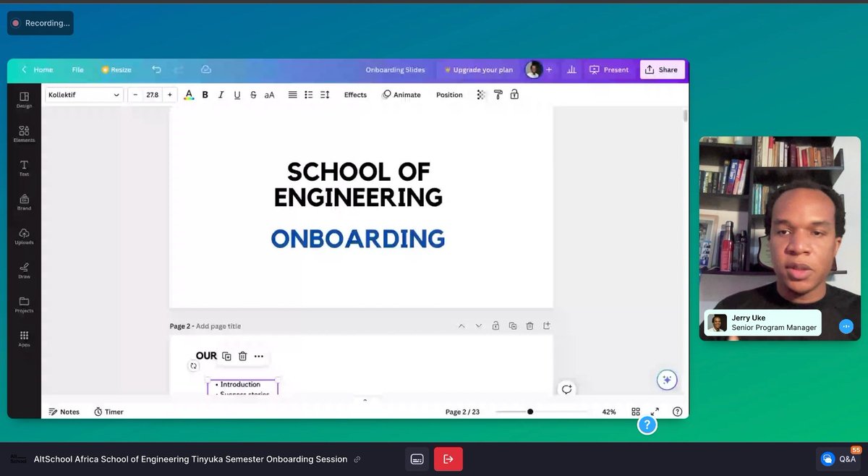Viewport: 868px width, 476px height.
Task: Click the Onboarding Slides document title
Action: [x=395, y=70]
